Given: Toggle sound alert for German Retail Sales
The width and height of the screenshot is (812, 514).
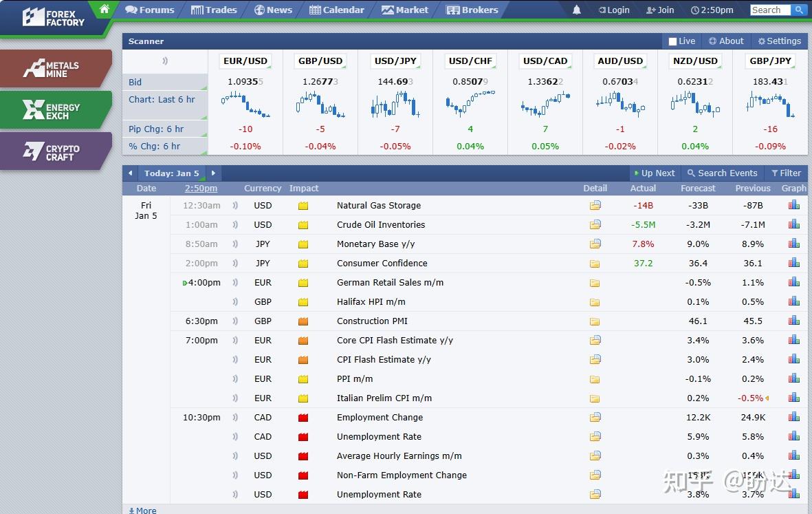Looking at the screenshot, I should pos(235,283).
